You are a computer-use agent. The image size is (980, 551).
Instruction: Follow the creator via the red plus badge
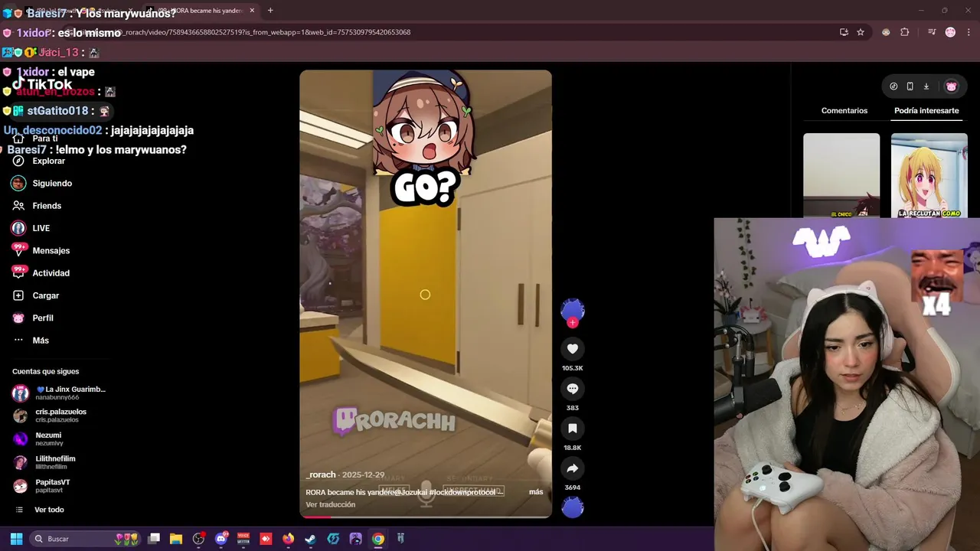[572, 322]
